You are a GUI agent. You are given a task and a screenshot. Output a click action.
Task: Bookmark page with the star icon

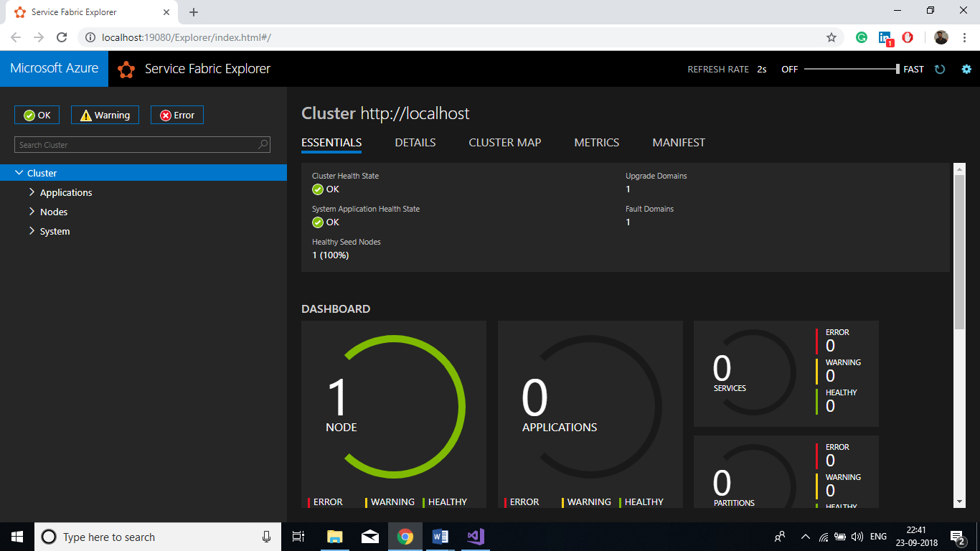point(831,37)
